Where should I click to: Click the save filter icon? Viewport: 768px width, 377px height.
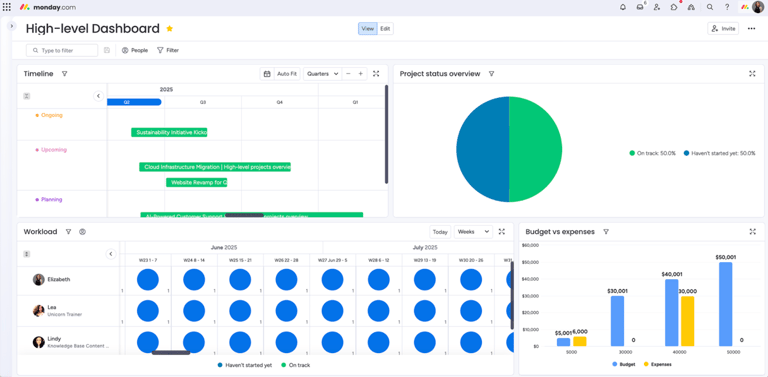(x=107, y=50)
